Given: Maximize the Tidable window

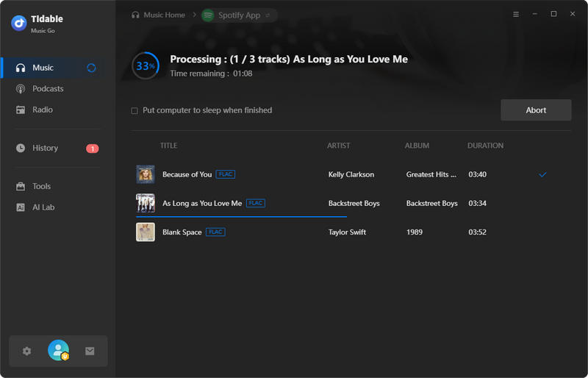Looking at the screenshot, I should click(x=553, y=14).
